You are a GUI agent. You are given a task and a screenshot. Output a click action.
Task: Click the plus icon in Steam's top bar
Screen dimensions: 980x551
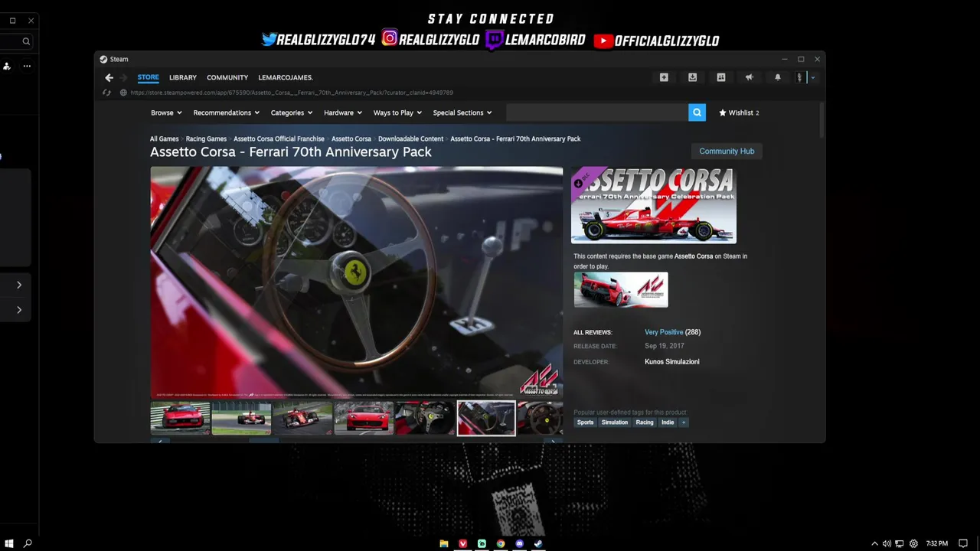coord(664,77)
